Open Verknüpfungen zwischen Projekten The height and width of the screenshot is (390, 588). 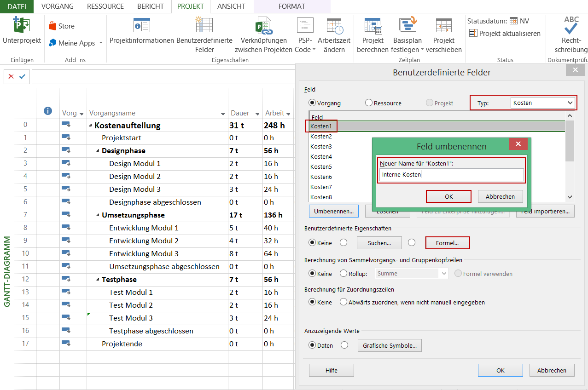[x=263, y=26]
